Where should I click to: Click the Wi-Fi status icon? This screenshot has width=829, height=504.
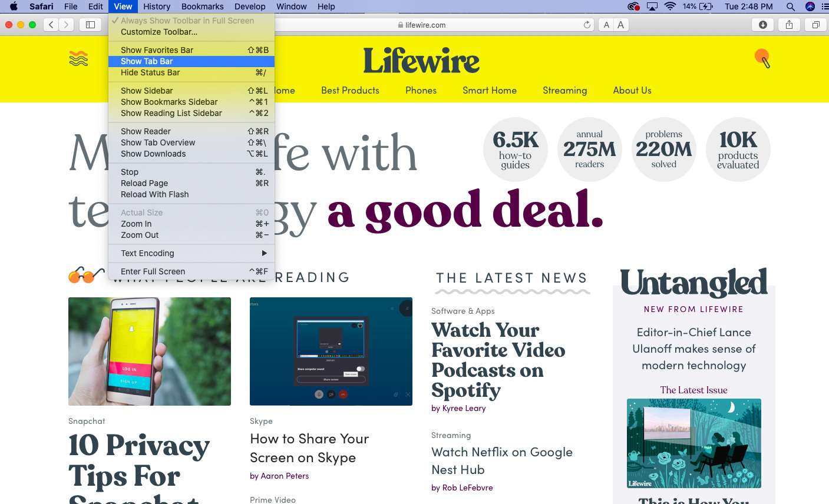tap(670, 6)
